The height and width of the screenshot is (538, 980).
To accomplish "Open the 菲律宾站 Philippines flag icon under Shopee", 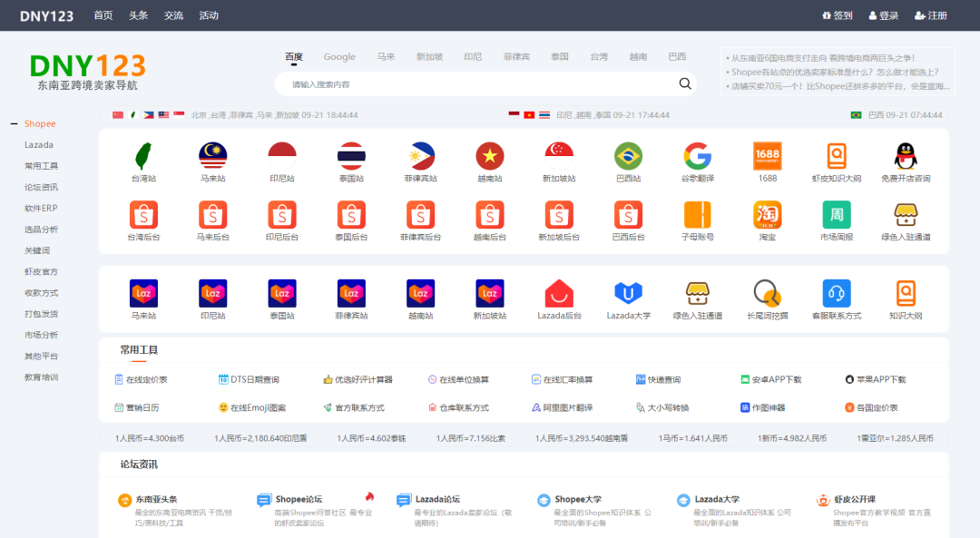I will coord(421,156).
